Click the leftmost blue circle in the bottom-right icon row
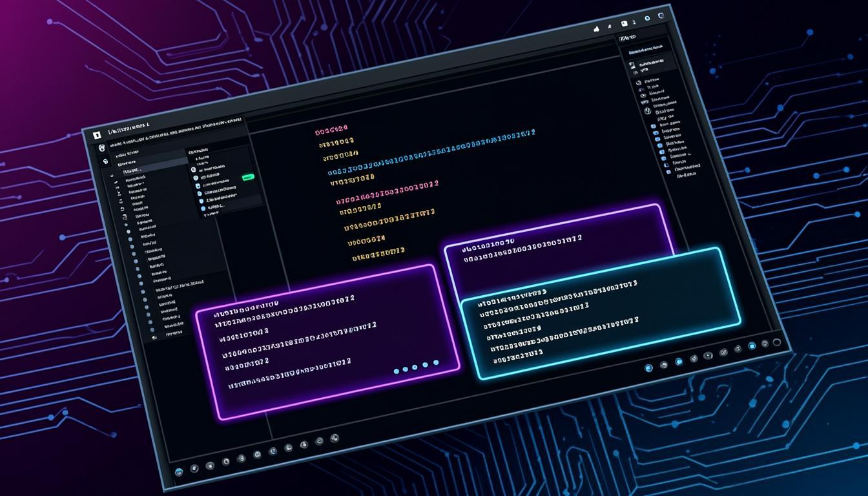Viewport: 868px width, 496px height. pyautogui.click(x=648, y=368)
